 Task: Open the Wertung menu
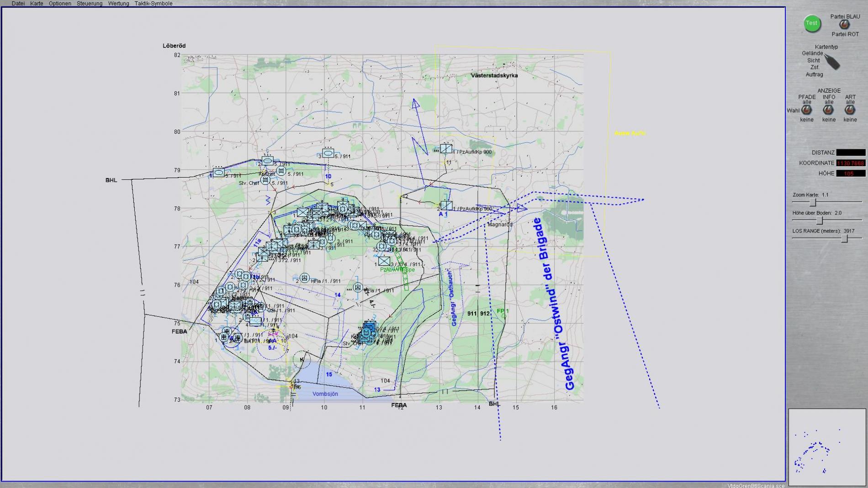[x=118, y=3]
